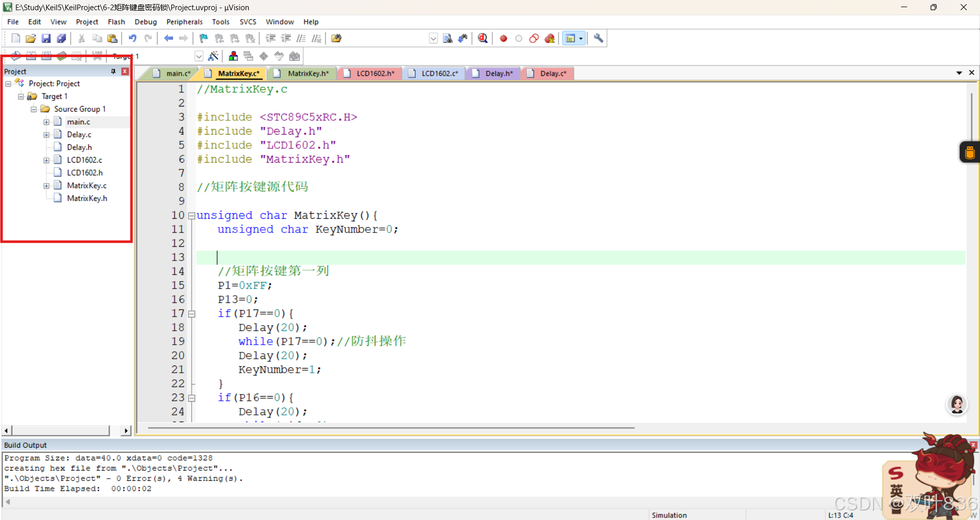This screenshot has height=520, width=980.
Task: Open the find text combo box dropdown
Action: [x=433, y=38]
